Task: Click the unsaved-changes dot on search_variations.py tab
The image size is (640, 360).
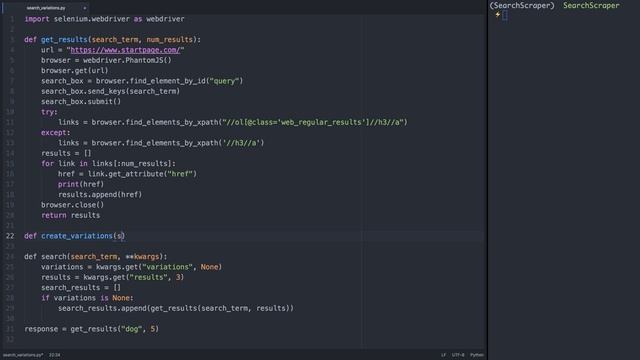Action: pos(84,8)
